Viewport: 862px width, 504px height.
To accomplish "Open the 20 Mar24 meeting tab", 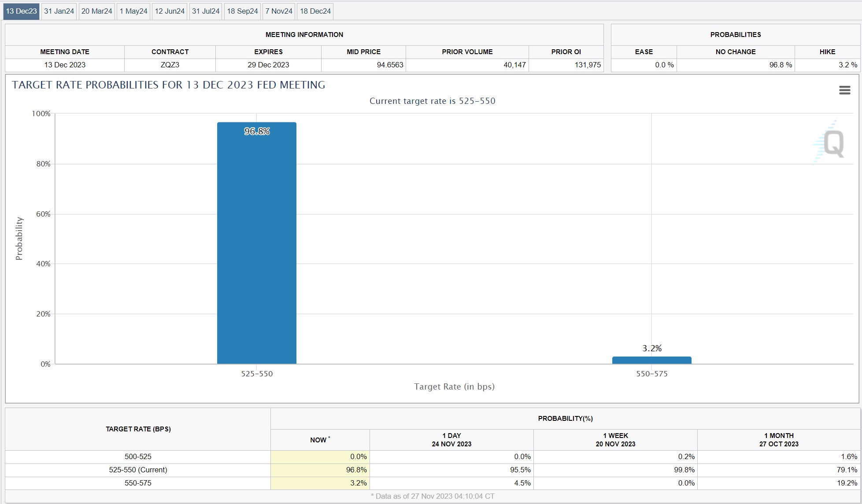I will click(96, 11).
